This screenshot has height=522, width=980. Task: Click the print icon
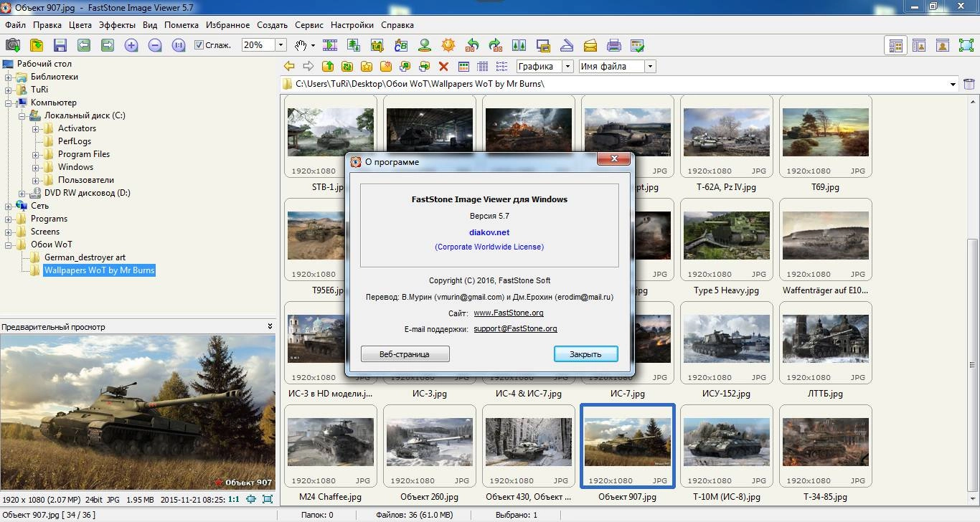(614, 45)
